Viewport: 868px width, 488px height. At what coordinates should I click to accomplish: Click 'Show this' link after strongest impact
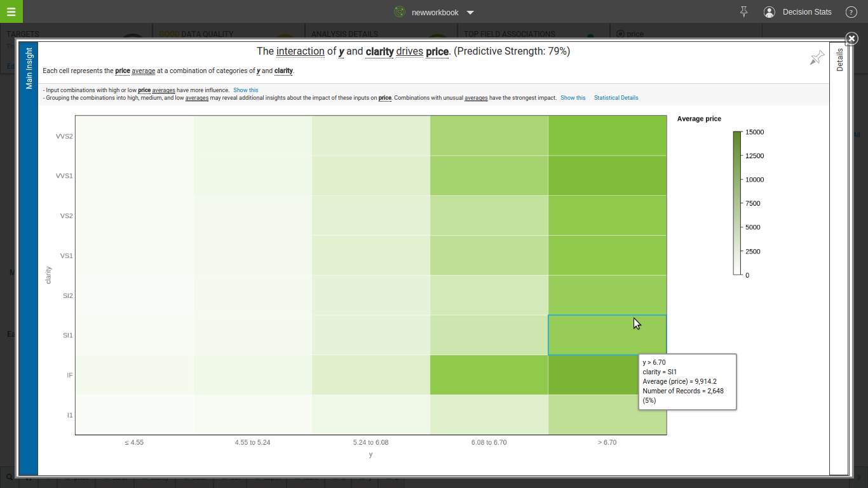(573, 98)
